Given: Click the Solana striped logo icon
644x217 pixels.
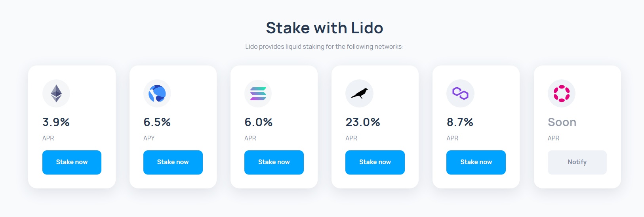Looking at the screenshot, I should [258, 94].
